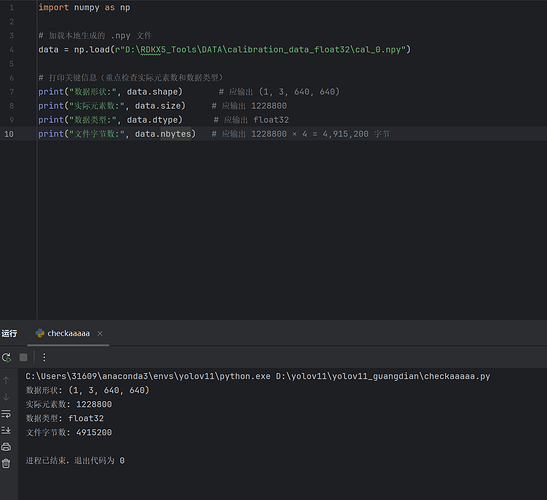Image resolution: width=547 pixels, height=500 pixels.
Task: Jump up the stack trace arrow
Action: (x=6, y=380)
